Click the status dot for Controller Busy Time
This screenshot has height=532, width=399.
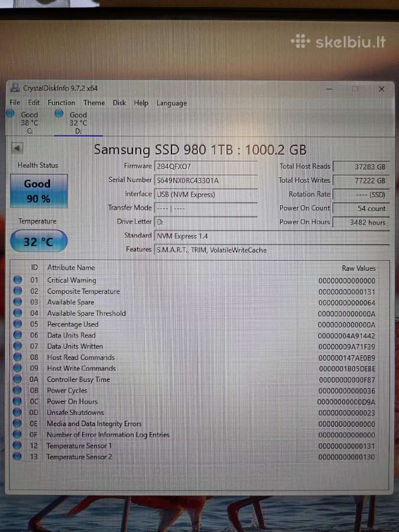17,379
